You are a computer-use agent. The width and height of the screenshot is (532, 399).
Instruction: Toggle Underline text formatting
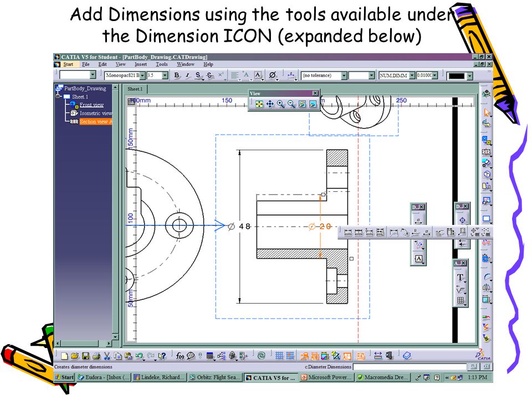198,75
